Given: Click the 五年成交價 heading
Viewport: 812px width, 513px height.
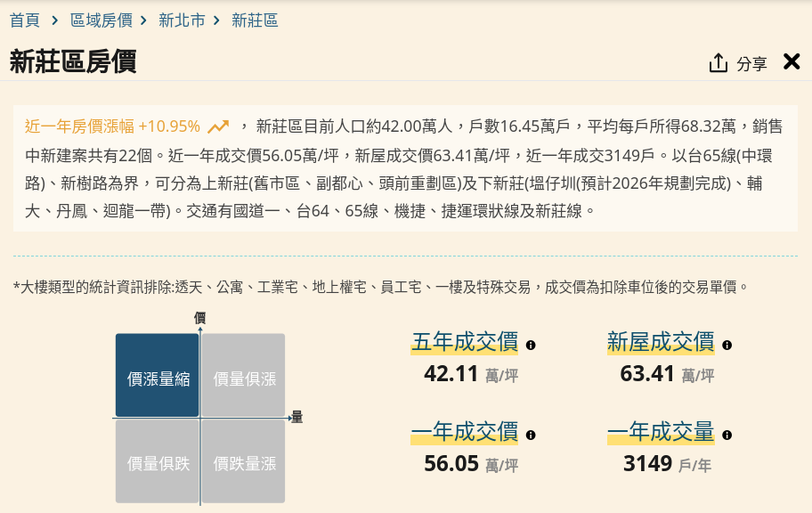Looking at the screenshot, I should coord(464,342).
